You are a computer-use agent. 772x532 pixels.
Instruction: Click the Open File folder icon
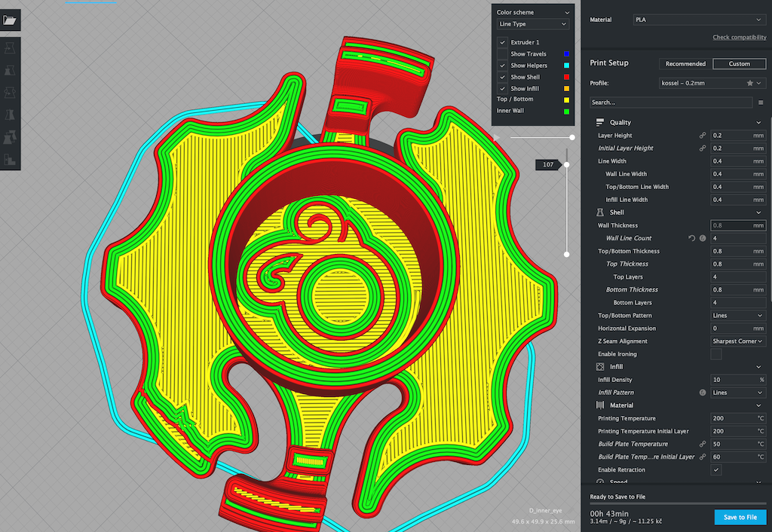pyautogui.click(x=10, y=20)
